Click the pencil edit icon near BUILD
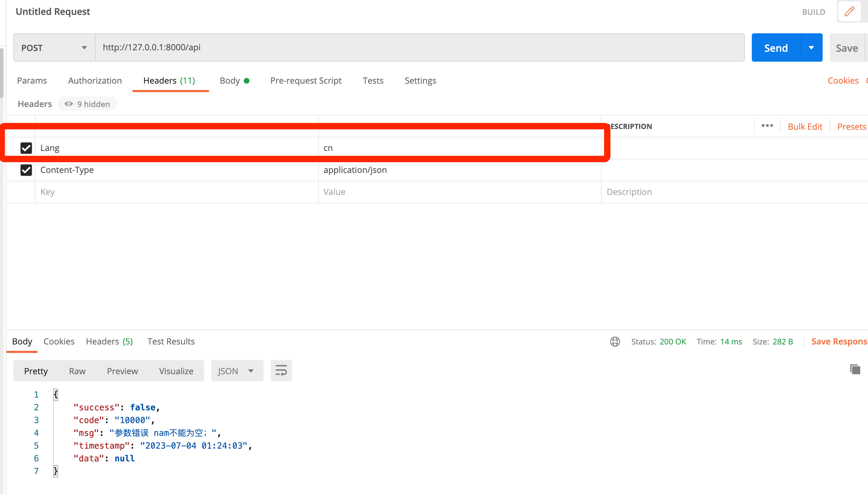This screenshot has width=868, height=494. [x=849, y=12]
